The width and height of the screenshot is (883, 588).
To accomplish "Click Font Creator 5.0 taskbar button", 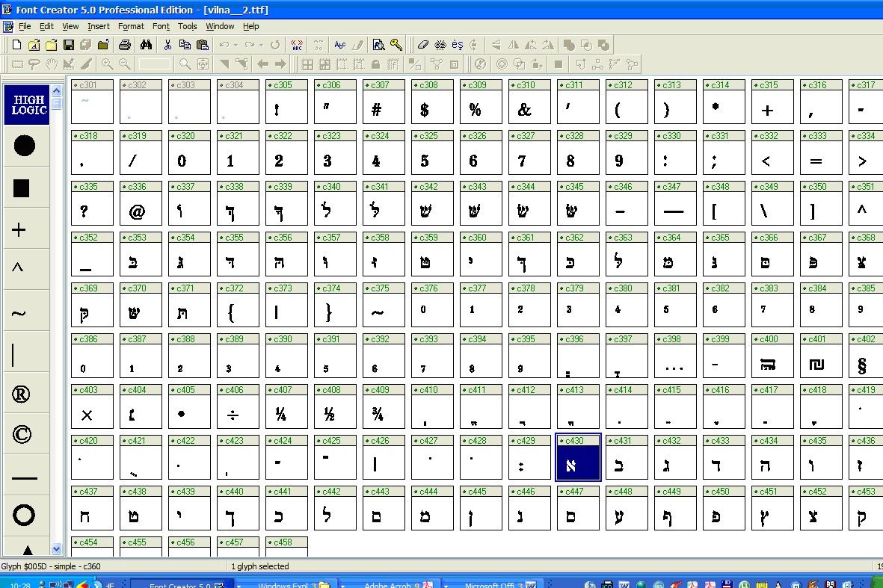I will point(181,584).
